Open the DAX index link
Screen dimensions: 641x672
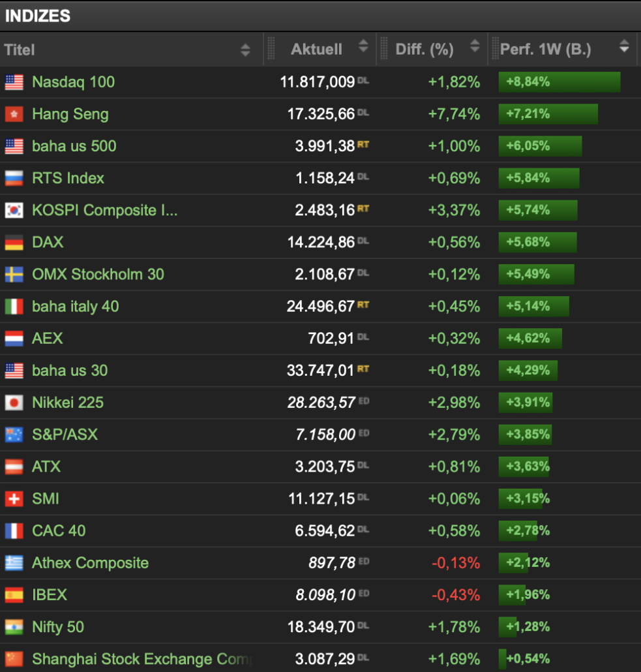(48, 242)
